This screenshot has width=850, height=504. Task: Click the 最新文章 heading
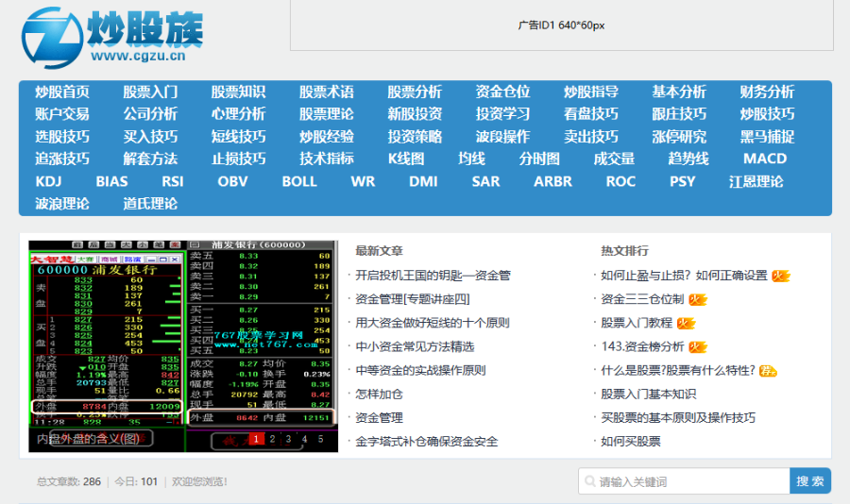tap(379, 251)
